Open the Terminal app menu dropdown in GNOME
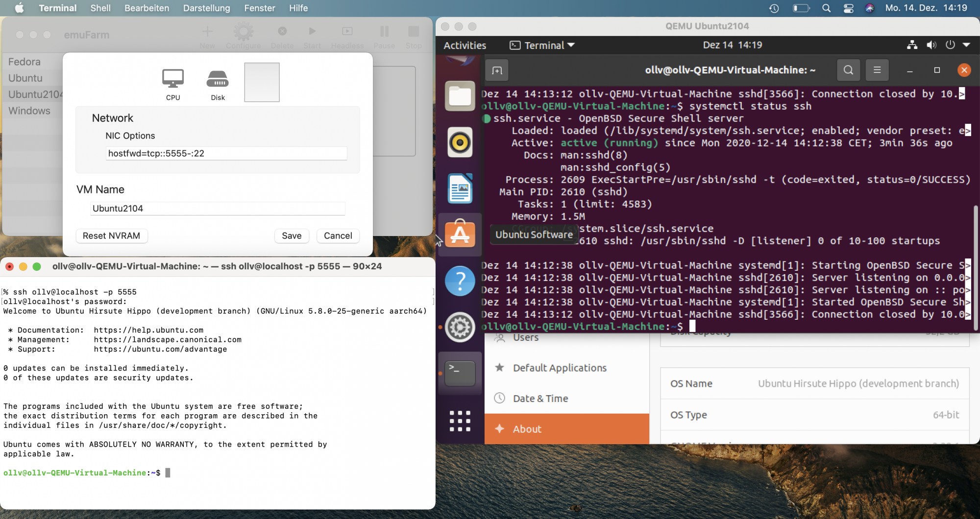The image size is (980, 519). 542,45
